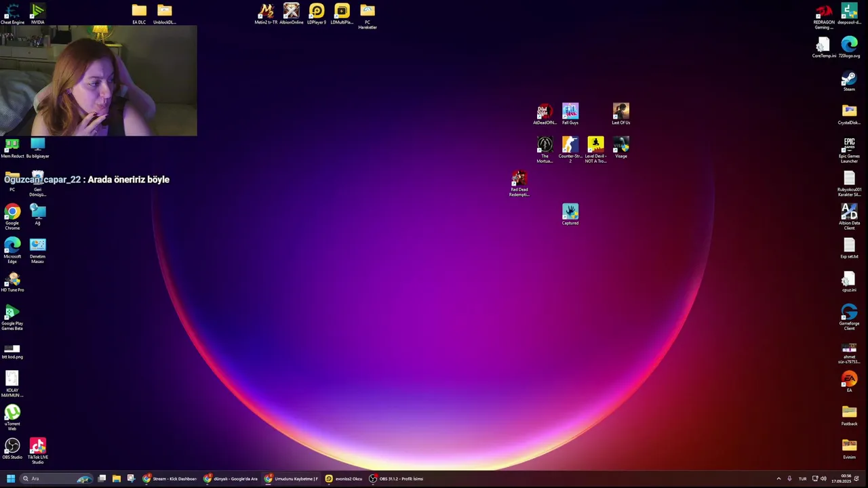This screenshot has width=868, height=488.
Task: Launch Google Play Games Beta
Action: tap(12, 317)
